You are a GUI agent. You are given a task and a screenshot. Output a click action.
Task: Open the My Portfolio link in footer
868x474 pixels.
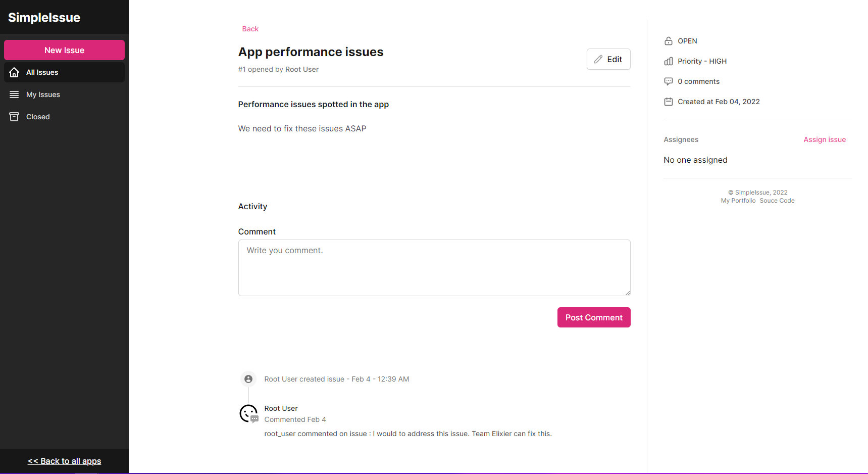(x=738, y=200)
